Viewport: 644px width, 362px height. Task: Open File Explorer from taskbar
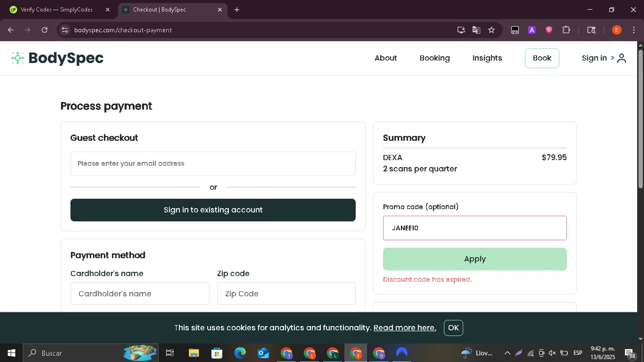pyautogui.click(x=194, y=353)
